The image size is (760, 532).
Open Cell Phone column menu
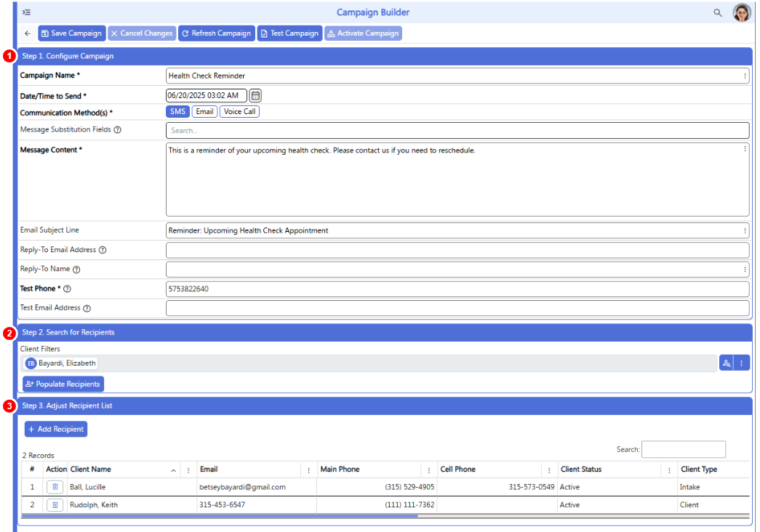[549, 470]
